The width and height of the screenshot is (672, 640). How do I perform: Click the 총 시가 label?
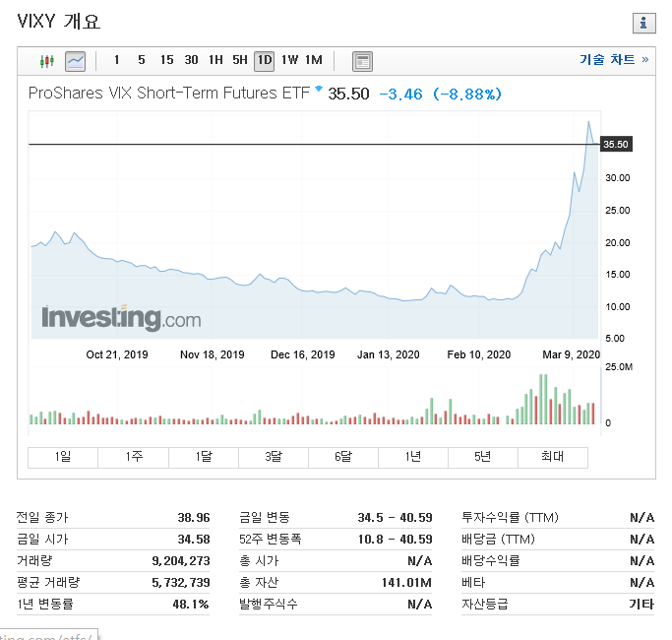click(x=259, y=561)
